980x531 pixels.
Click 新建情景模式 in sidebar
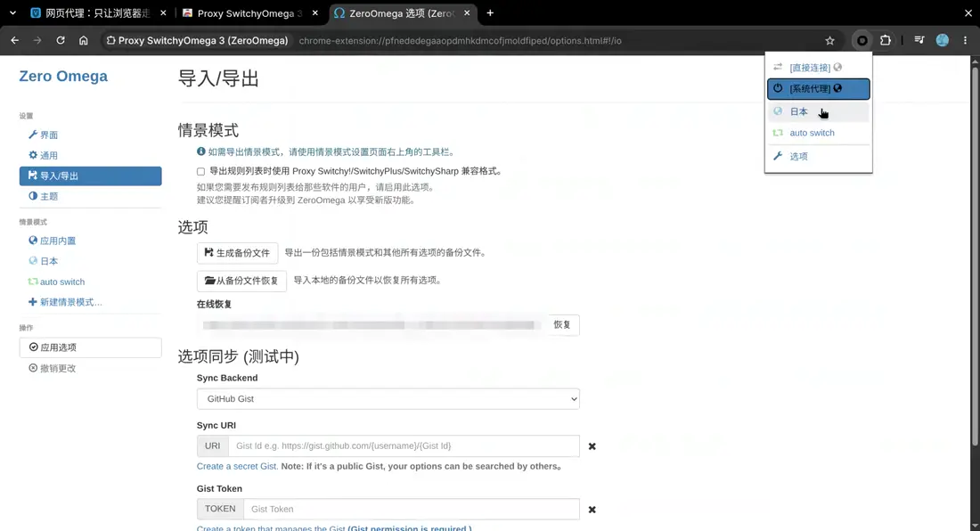pyautogui.click(x=90, y=302)
